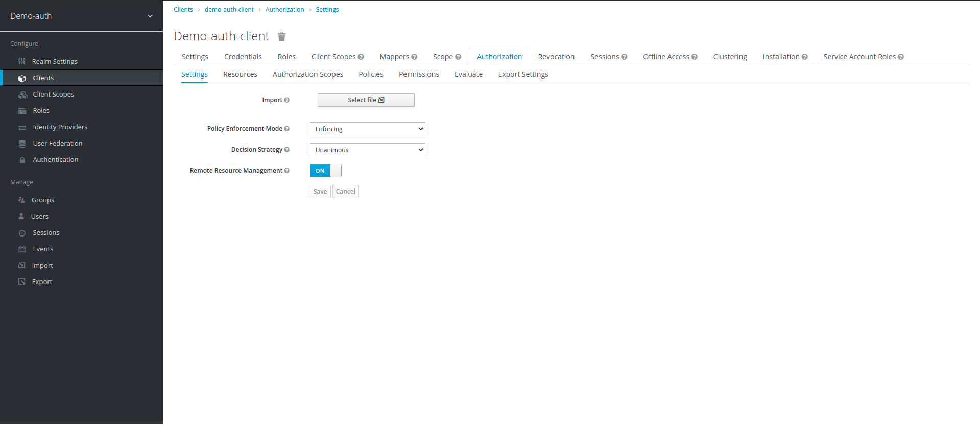Switch to the Credentials tab
The image size is (980, 425).
coord(243,57)
